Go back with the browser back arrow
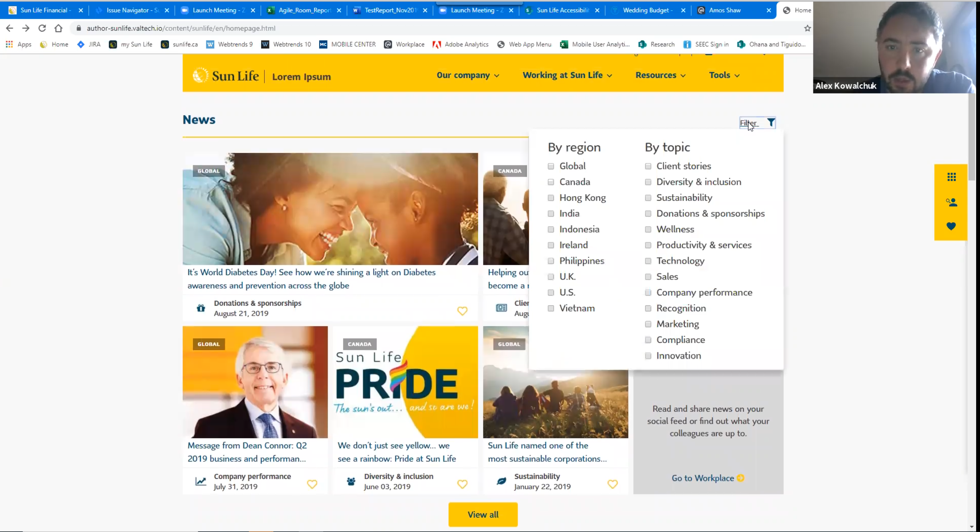980x532 pixels. click(x=10, y=28)
